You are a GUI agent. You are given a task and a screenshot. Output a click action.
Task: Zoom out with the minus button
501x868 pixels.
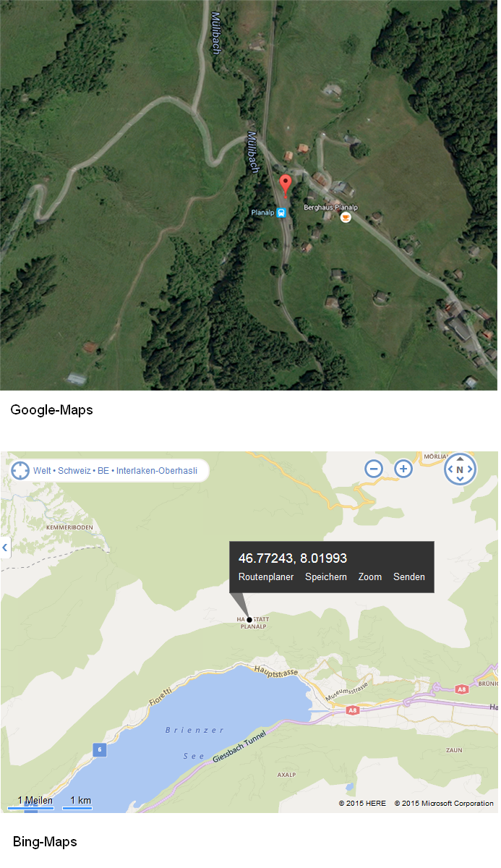click(x=374, y=469)
